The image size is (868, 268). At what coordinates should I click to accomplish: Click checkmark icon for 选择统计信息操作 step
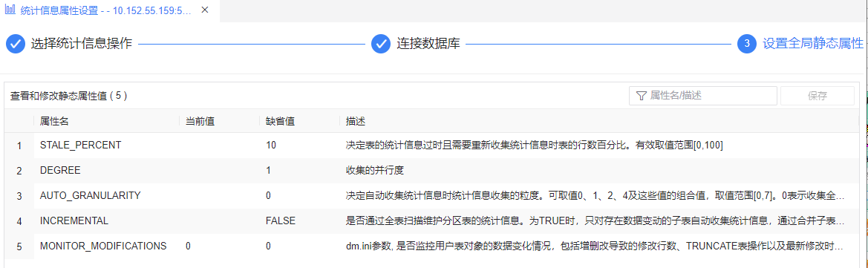click(16, 44)
